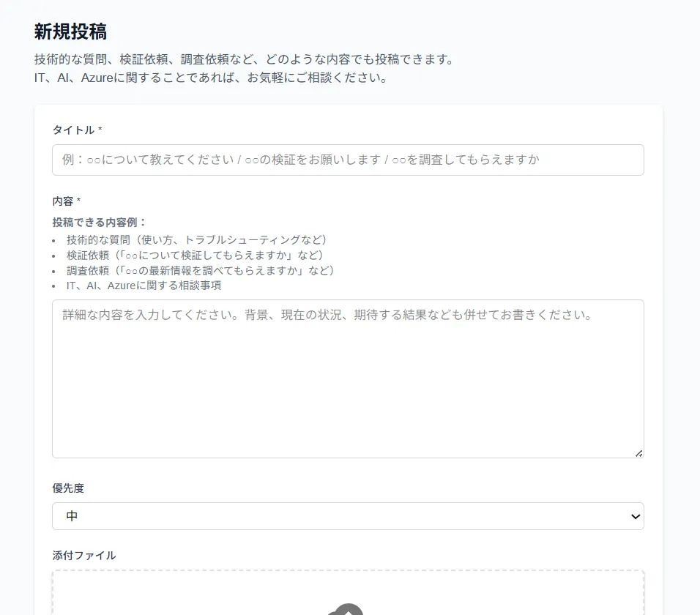The height and width of the screenshot is (615, 700).
Task: Click the 内容 * field label
Action: coord(67,201)
